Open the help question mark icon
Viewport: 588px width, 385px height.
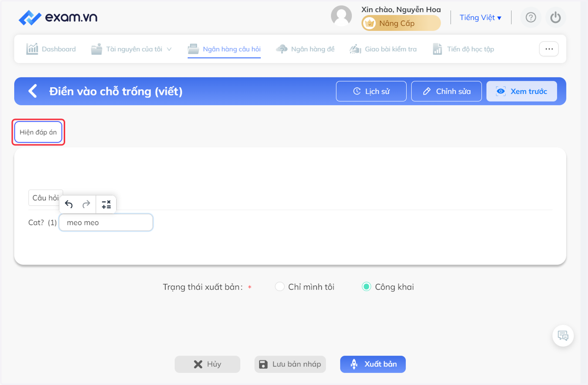coord(531,18)
